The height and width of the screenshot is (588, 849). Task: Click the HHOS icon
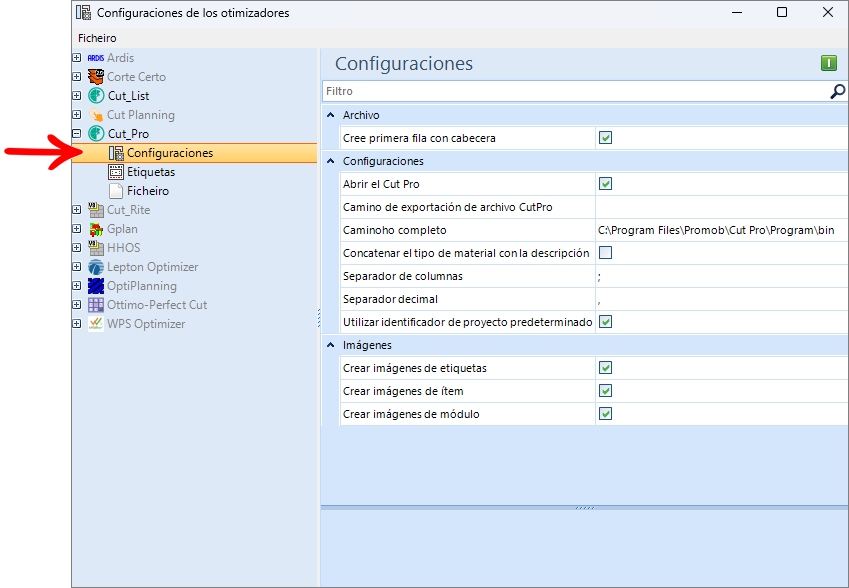(96, 248)
